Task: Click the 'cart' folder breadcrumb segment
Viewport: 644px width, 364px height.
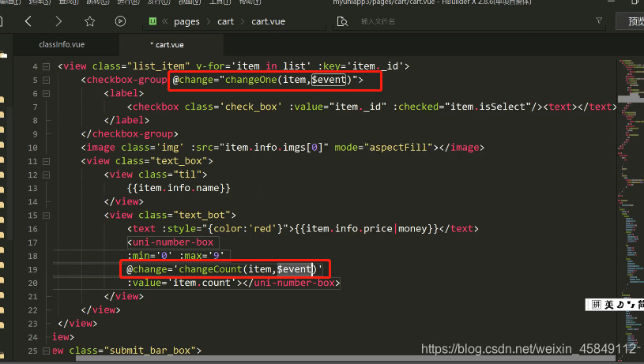Action: pyautogui.click(x=225, y=21)
